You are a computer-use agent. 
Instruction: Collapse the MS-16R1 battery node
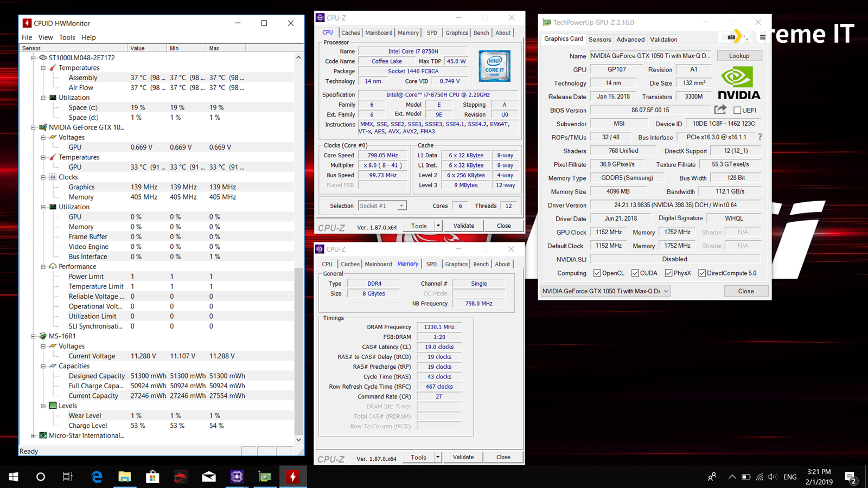point(34,336)
